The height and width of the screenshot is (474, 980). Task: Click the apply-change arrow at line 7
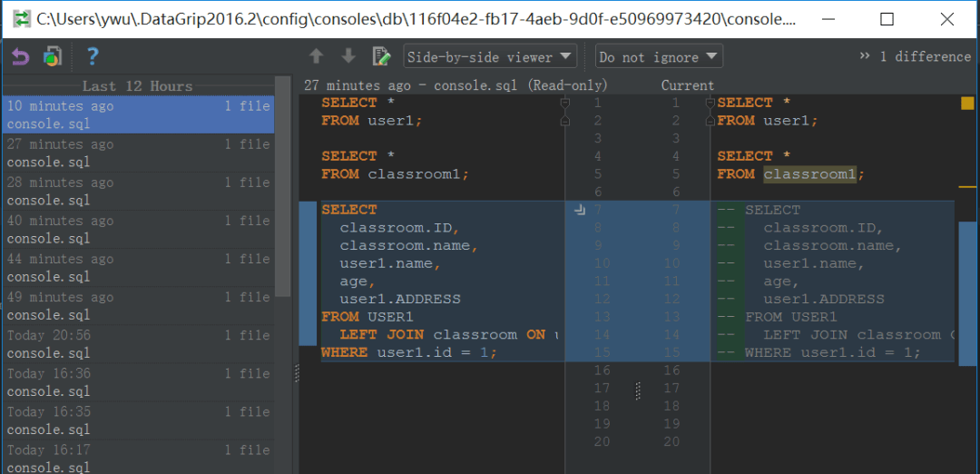[580, 210]
